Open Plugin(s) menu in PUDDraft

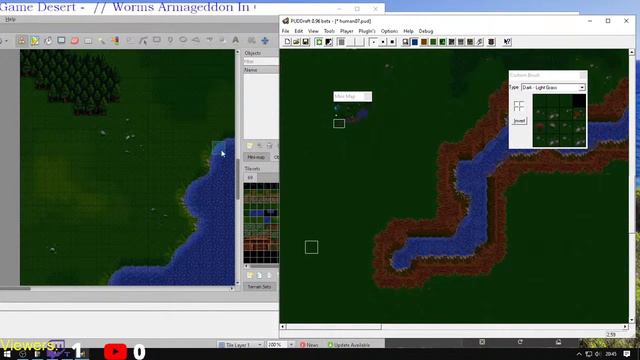pyautogui.click(x=367, y=31)
